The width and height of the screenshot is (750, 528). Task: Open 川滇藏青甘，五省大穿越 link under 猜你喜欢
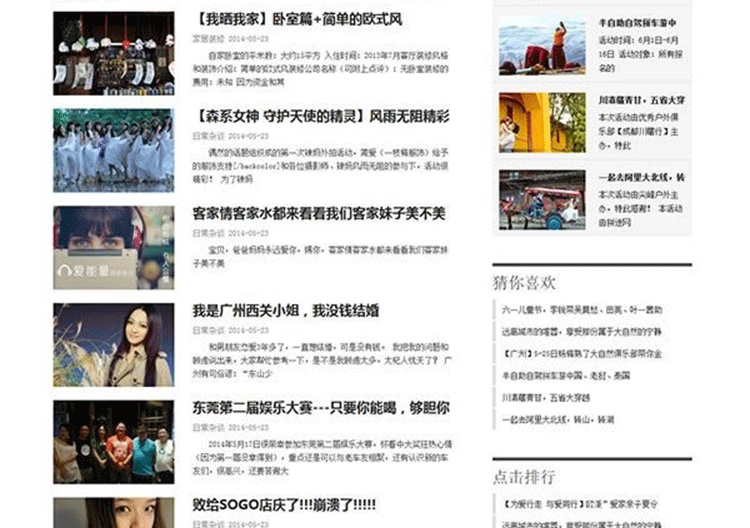point(546,398)
